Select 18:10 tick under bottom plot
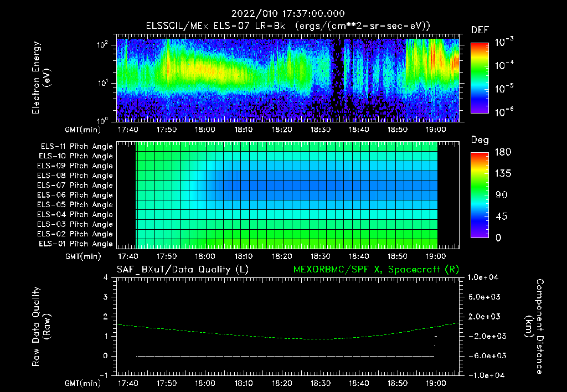 coord(244,383)
